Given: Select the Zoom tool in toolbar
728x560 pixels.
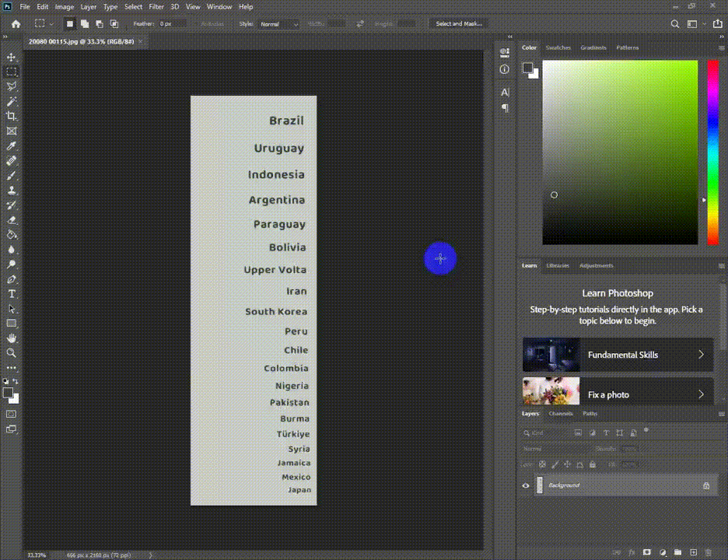Looking at the screenshot, I should click(11, 353).
